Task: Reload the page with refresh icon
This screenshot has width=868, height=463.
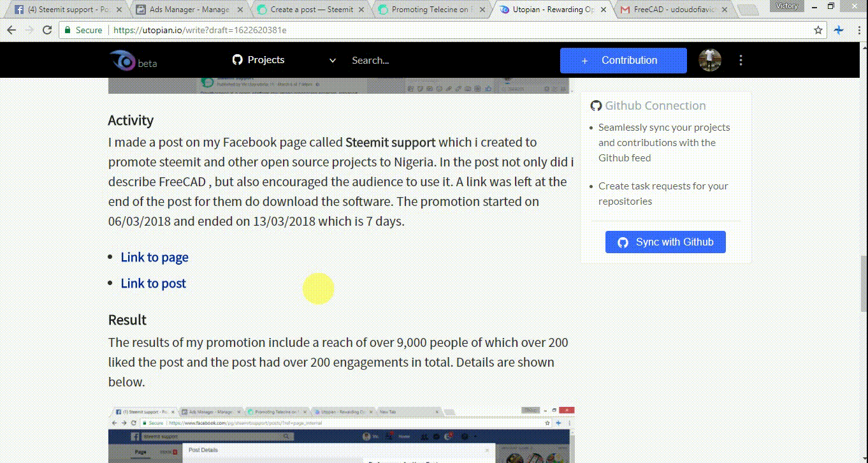Action: click(x=47, y=30)
